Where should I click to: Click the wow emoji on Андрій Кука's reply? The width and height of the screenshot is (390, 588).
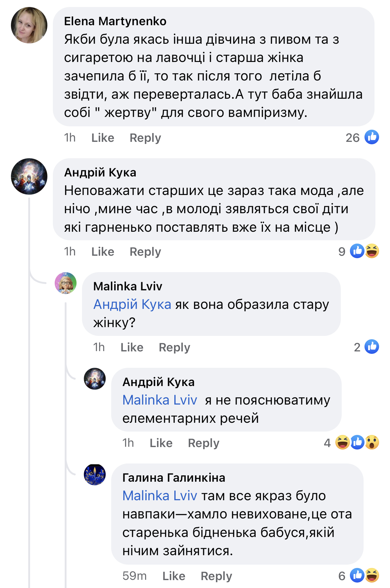(372, 443)
